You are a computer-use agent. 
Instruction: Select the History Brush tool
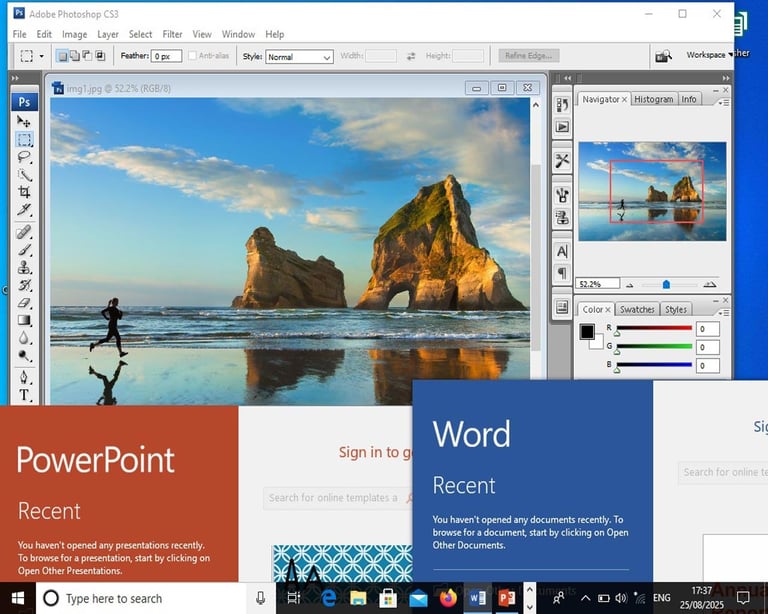(x=24, y=285)
